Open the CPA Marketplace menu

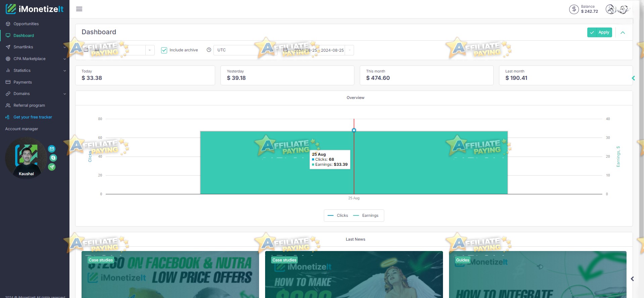[35, 59]
